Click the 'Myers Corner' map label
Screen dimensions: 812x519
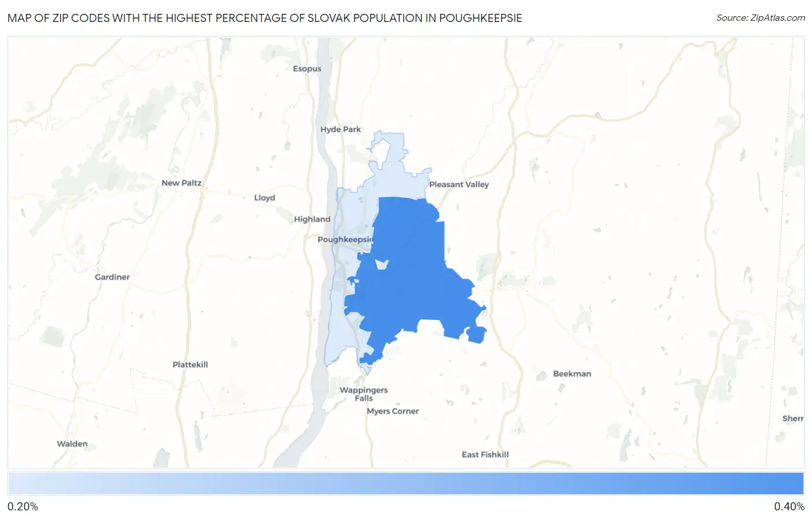point(393,412)
